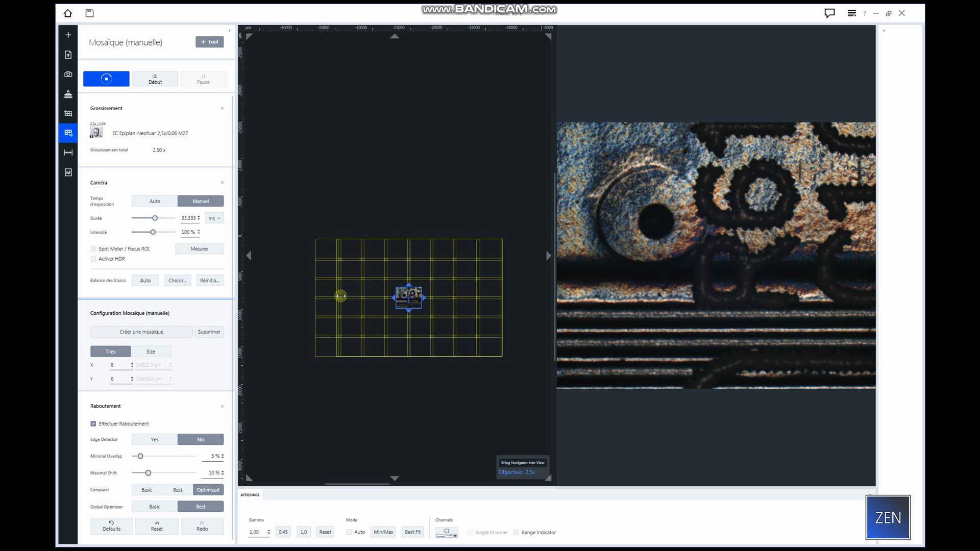Enable Range Indicator checkbox
This screenshot has height=551, width=980.
(516, 533)
